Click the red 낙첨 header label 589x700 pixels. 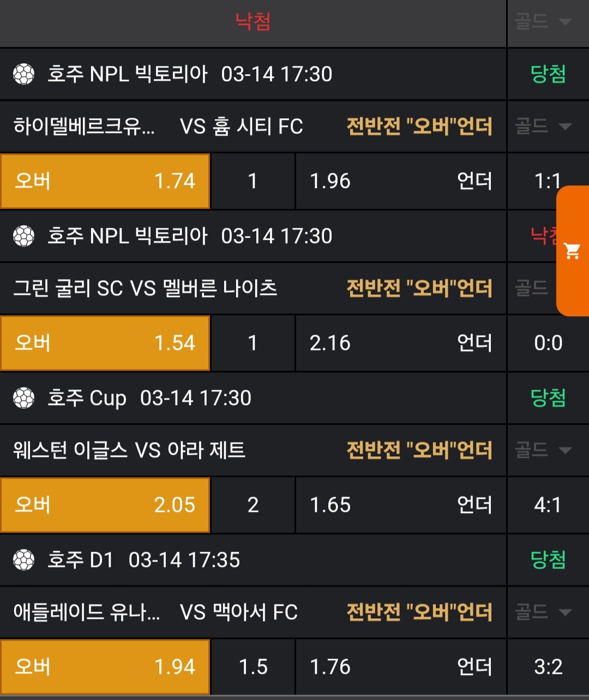pyautogui.click(x=253, y=22)
